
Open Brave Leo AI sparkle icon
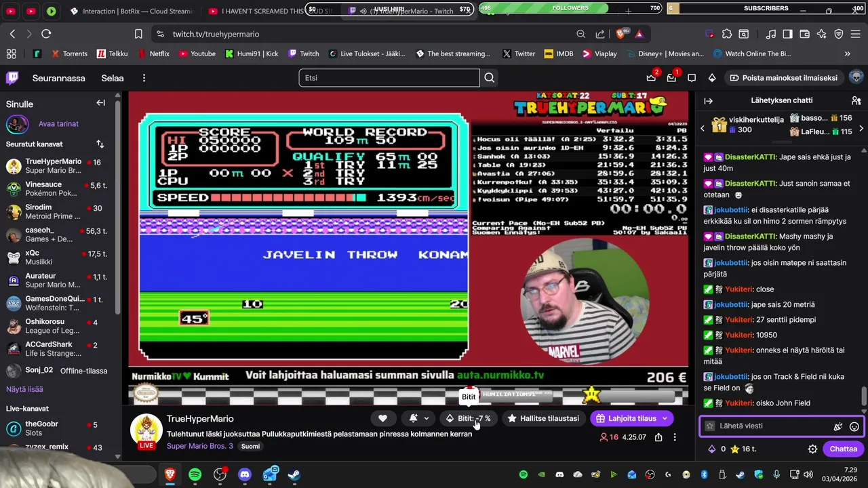point(822,34)
